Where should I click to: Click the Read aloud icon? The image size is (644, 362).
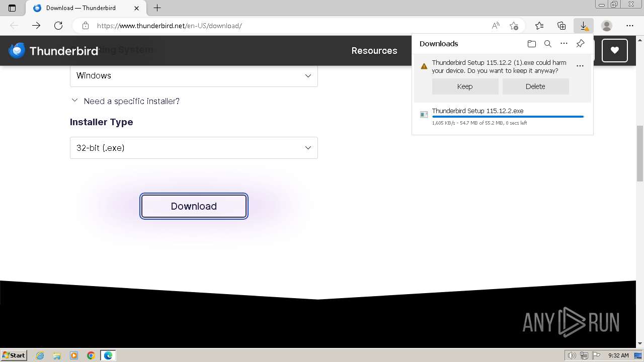(x=496, y=26)
